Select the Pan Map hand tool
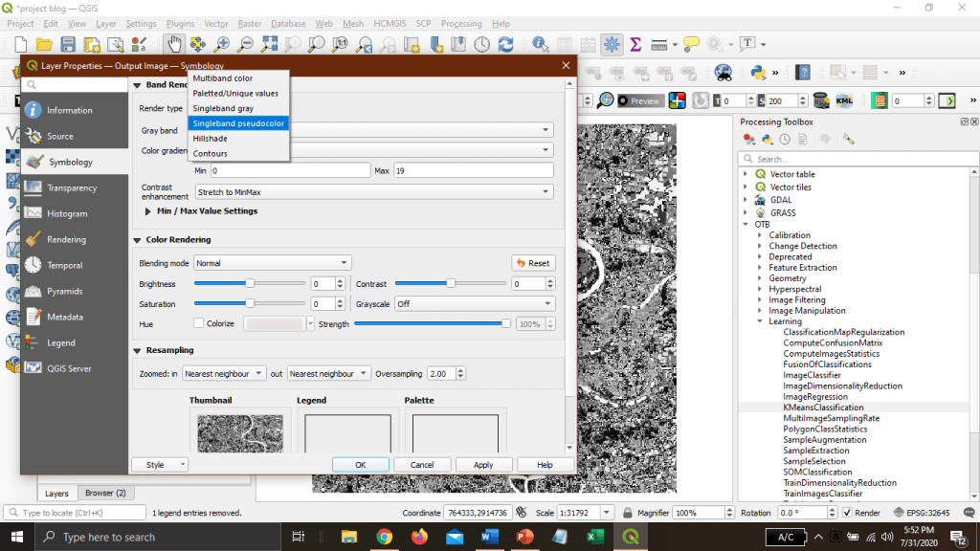The image size is (980, 551). (173, 44)
